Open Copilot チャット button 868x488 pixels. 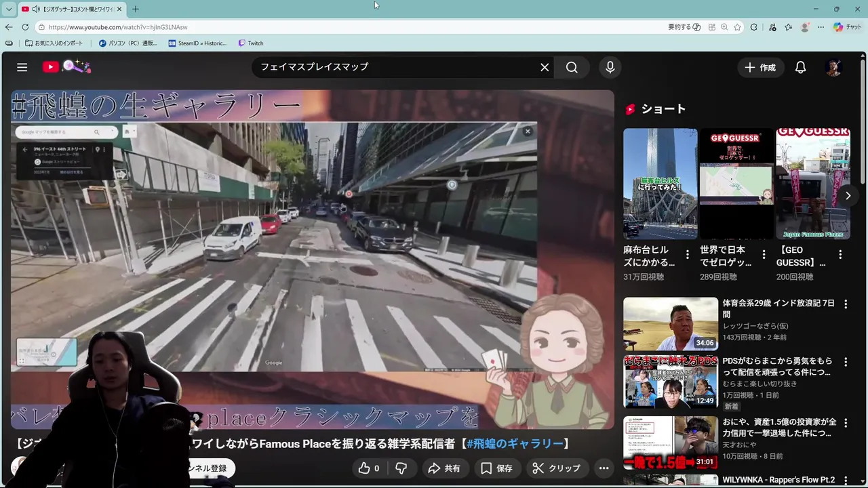tap(848, 27)
